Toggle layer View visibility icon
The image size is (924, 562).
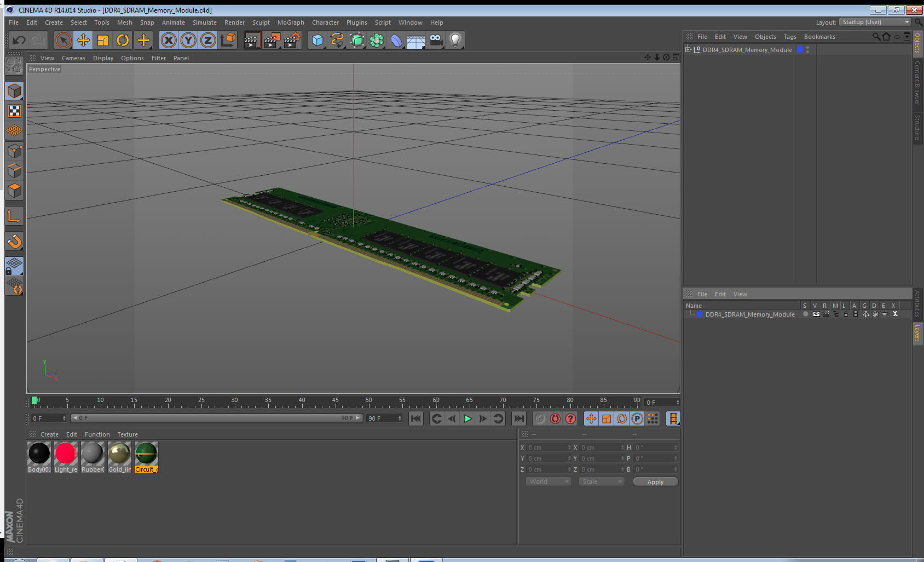pyautogui.click(x=816, y=314)
